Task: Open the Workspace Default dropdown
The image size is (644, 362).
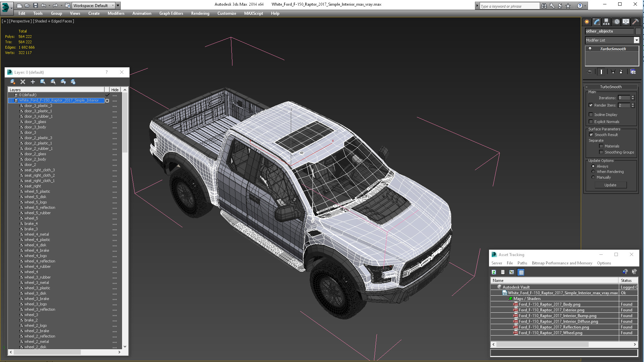Action: tap(113, 6)
